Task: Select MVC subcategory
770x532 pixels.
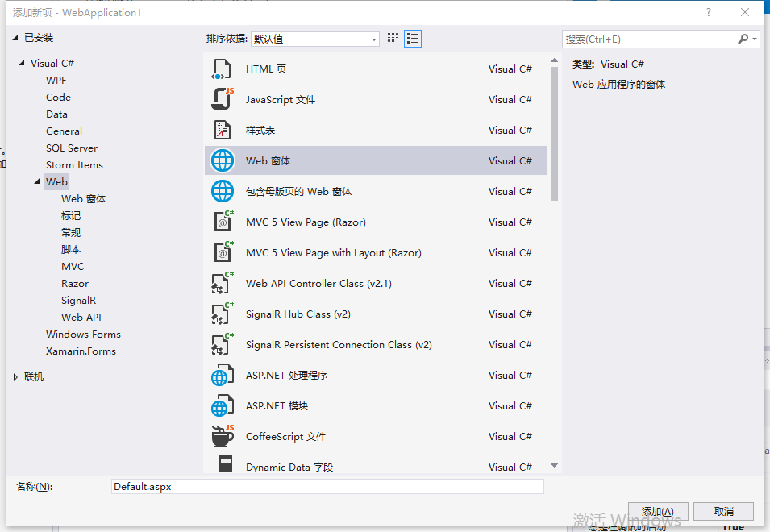Action: (73, 267)
